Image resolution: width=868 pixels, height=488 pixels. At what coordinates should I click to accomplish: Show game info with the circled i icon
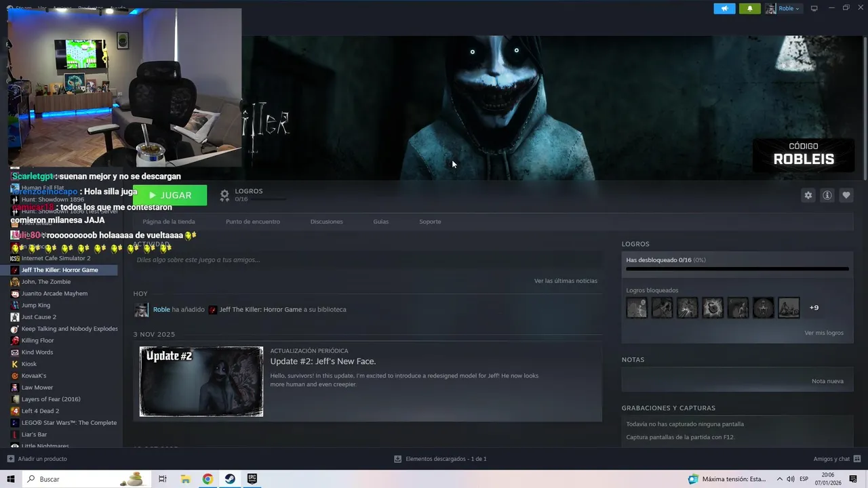(x=827, y=195)
